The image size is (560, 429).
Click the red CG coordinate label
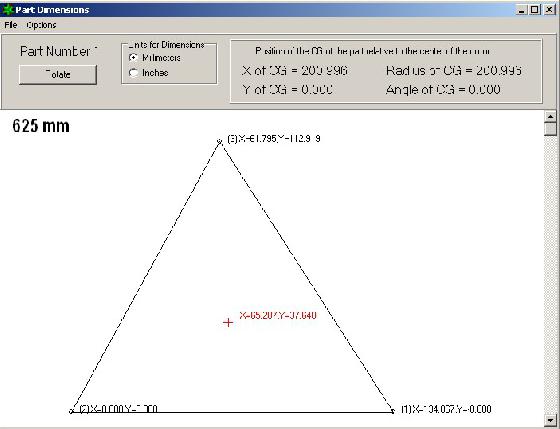278,315
